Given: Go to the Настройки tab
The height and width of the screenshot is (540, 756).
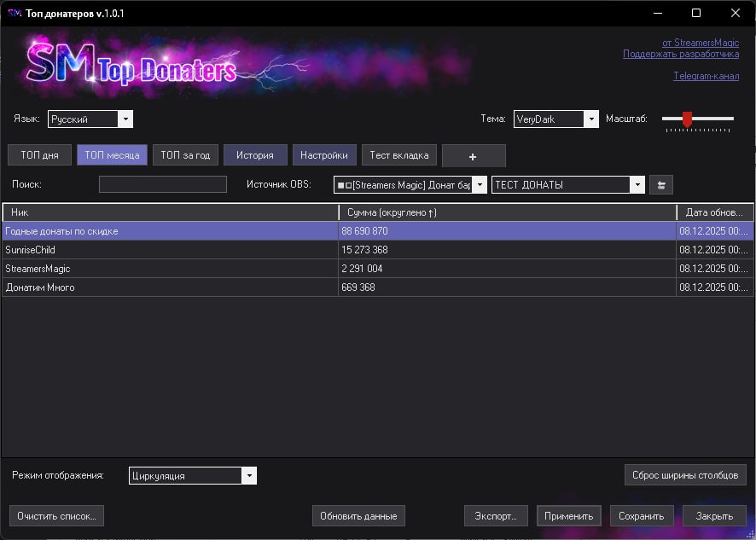Looking at the screenshot, I should [x=323, y=155].
